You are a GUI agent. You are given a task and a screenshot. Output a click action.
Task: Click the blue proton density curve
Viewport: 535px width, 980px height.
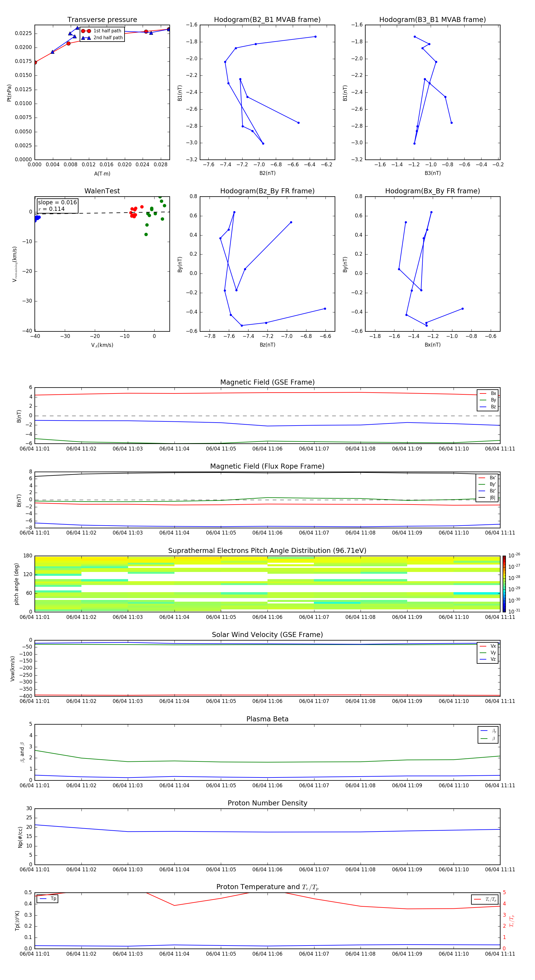point(267,832)
